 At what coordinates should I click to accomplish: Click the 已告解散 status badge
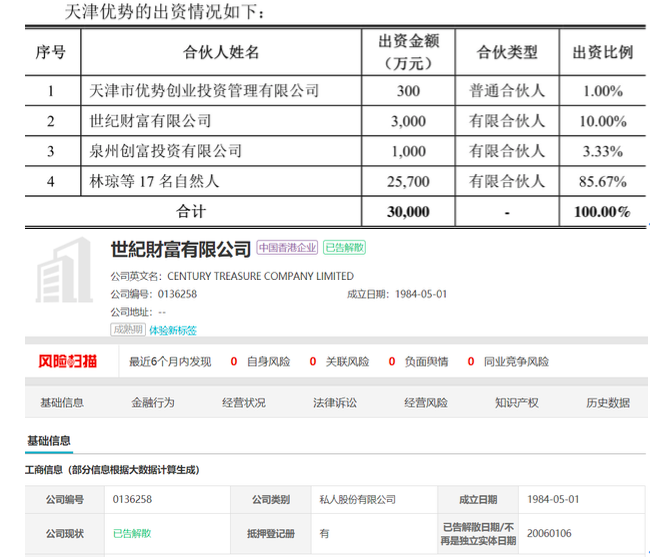(344, 248)
